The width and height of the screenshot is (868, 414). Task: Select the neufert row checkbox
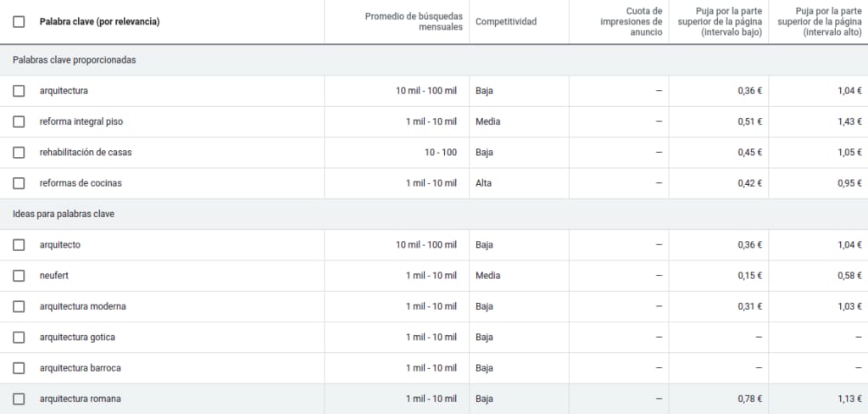[x=19, y=276]
